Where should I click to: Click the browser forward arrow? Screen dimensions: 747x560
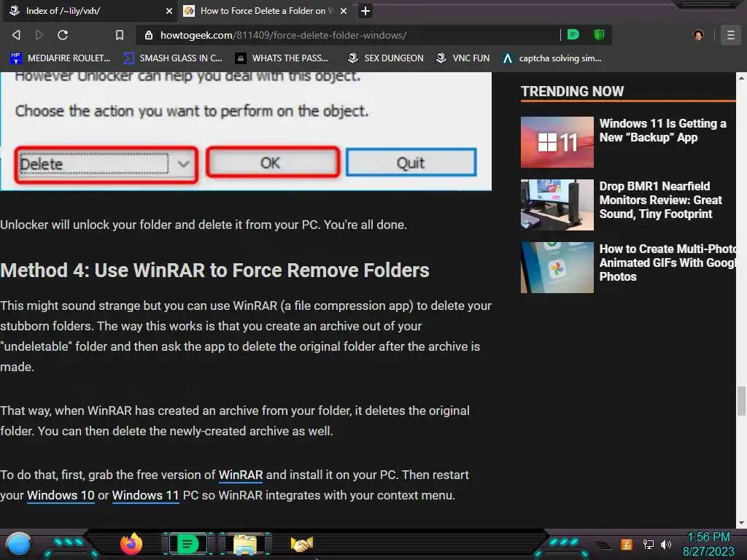coord(39,35)
